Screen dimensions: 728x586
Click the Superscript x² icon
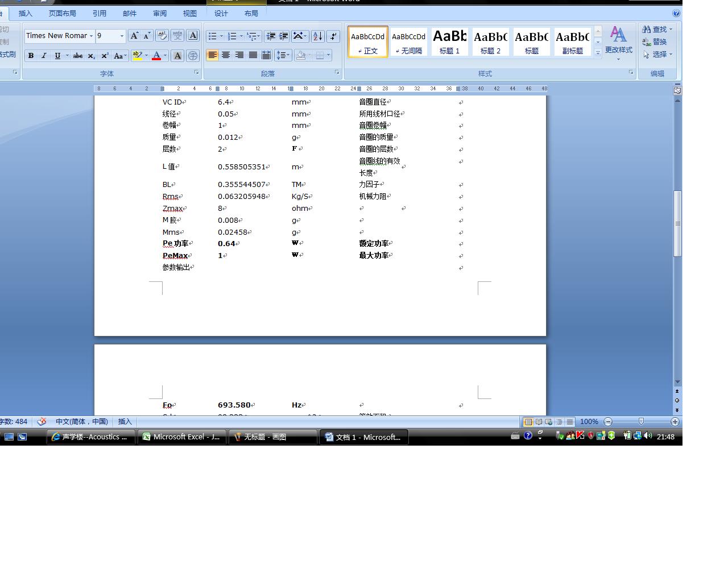105,56
